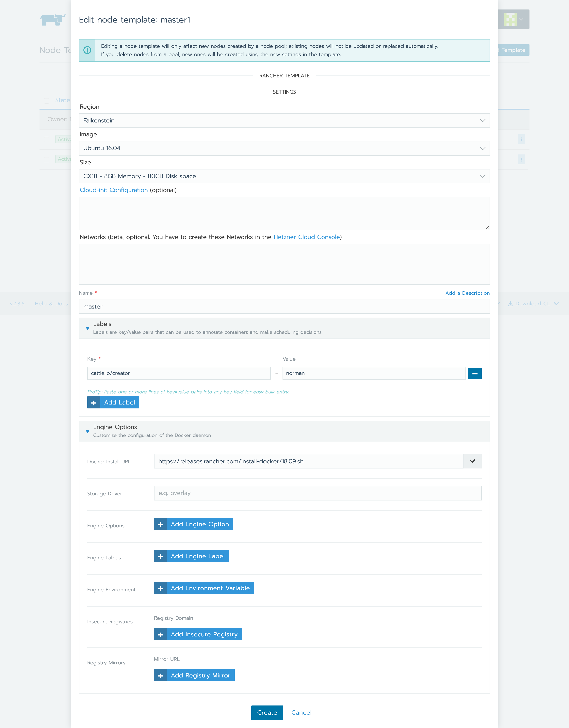
Task: Click the plus icon on Add Engine Option
Action: (x=160, y=524)
